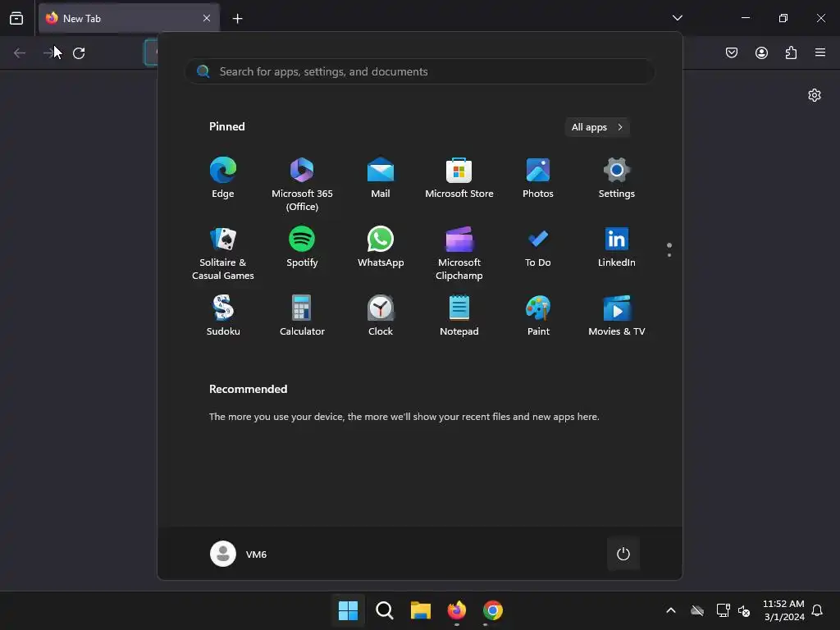Show hidden system tray icons
The width and height of the screenshot is (840, 630).
671,610
